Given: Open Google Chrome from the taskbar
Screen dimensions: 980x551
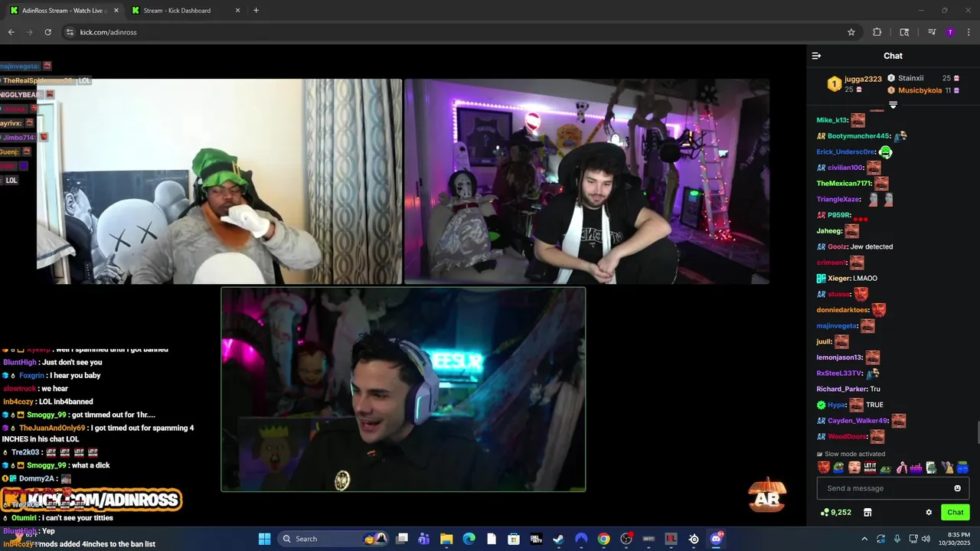Looking at the screenshot, I should (x=603, y=539).
